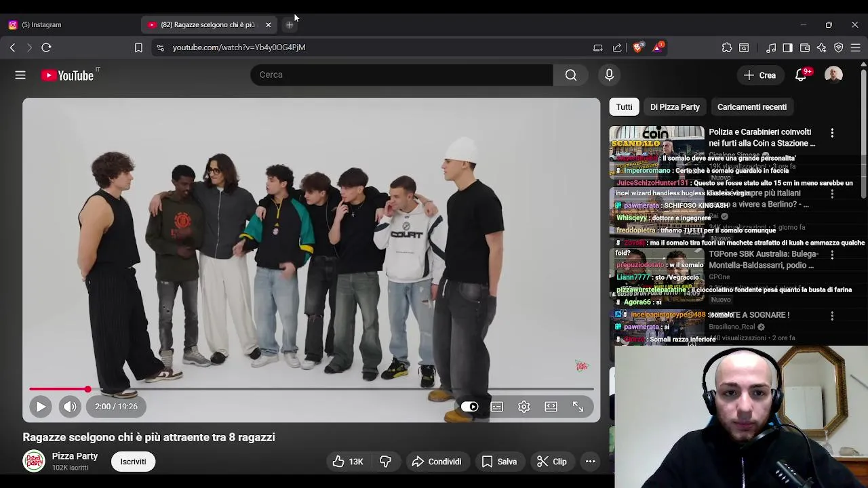Open the Brave Wallet icon

point(805,47)
